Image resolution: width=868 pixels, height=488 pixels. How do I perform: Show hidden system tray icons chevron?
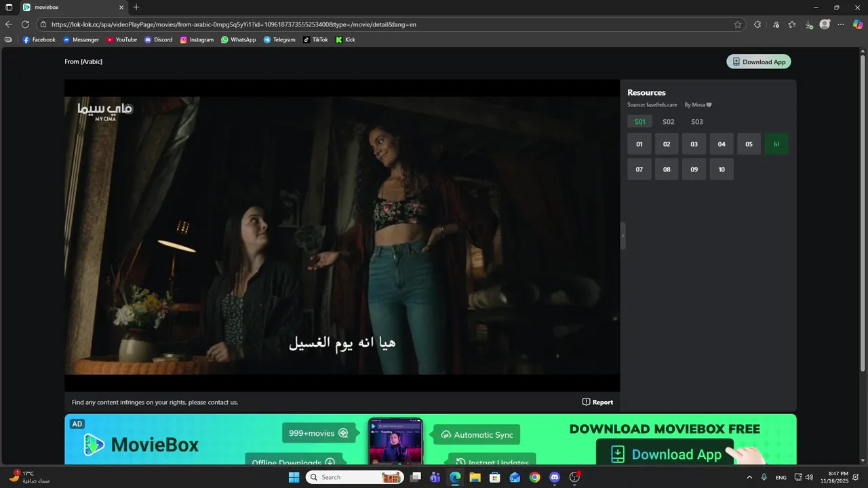click(749, 477)
